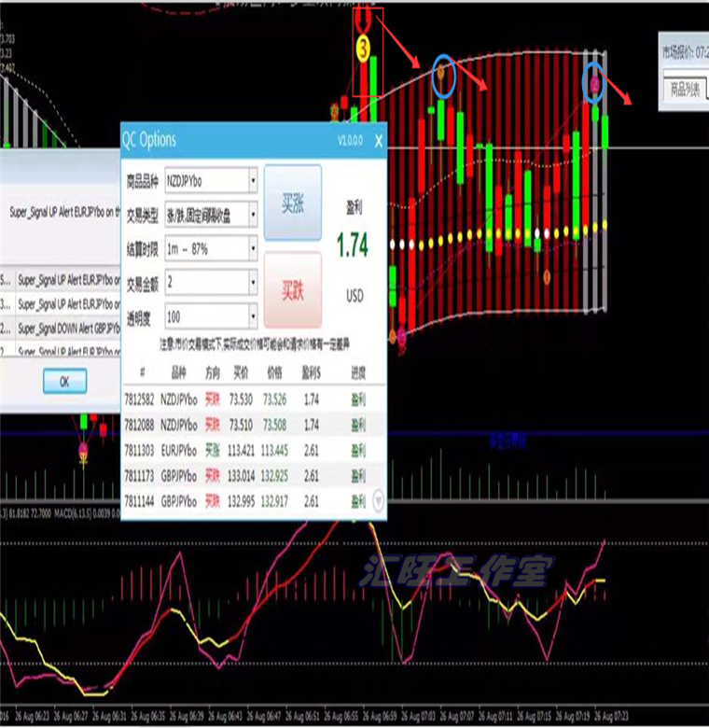Click the 品种 column header
The image size is (709, 728).
point(178,372)
